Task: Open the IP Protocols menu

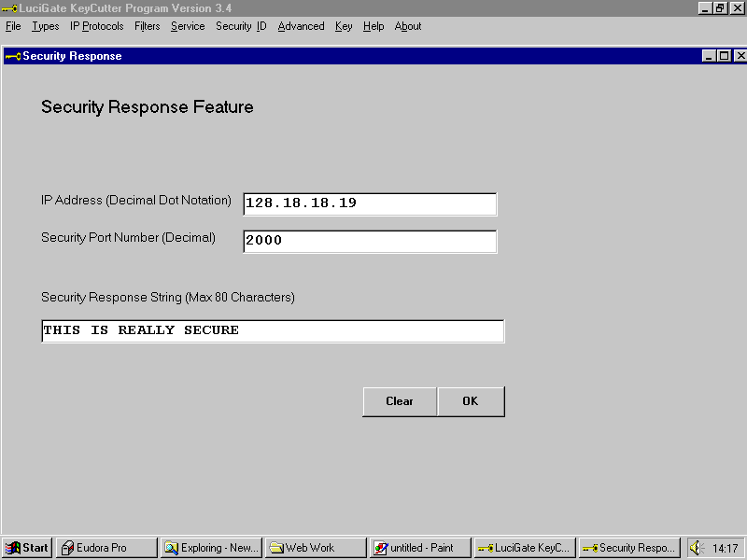Action: [97, 26]
